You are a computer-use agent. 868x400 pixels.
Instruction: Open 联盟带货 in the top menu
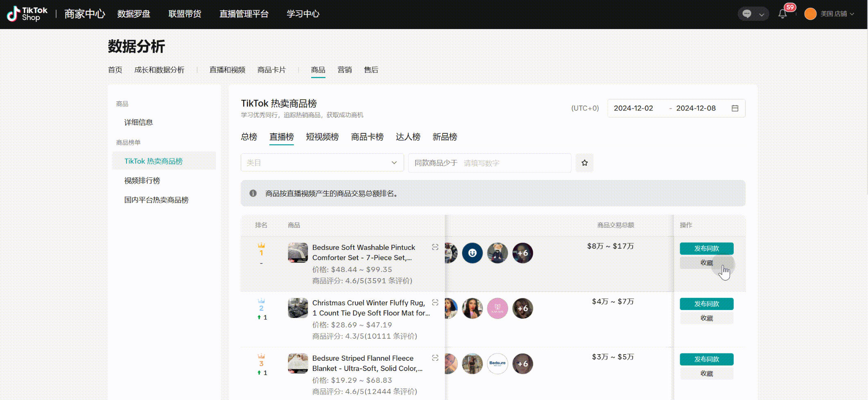(x=185, y=14)
